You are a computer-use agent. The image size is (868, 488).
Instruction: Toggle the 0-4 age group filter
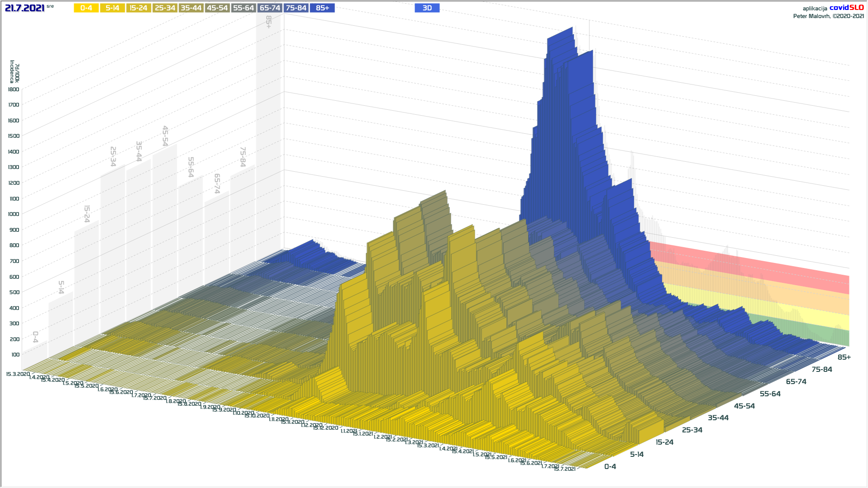[x=86, y=8]
